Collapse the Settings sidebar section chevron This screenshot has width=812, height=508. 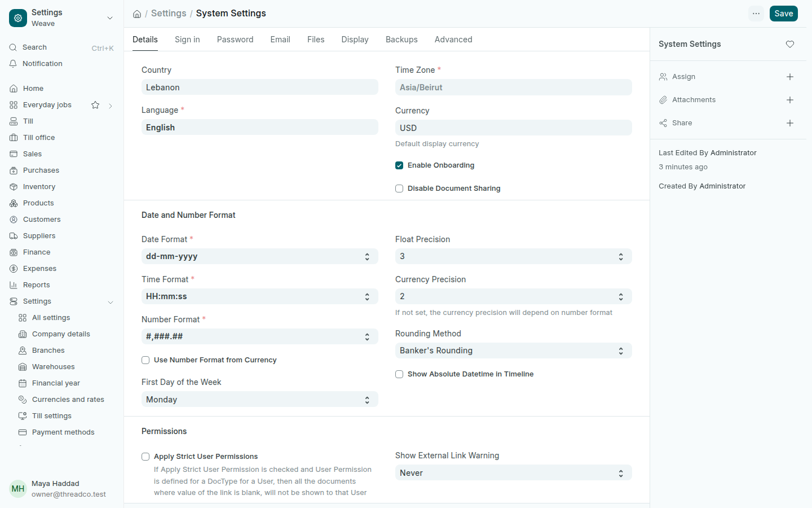(x=111, y=302)
